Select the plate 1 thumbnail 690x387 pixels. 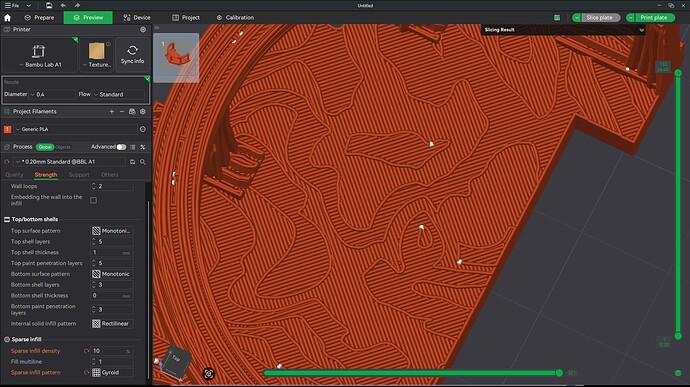pos(176,57)
